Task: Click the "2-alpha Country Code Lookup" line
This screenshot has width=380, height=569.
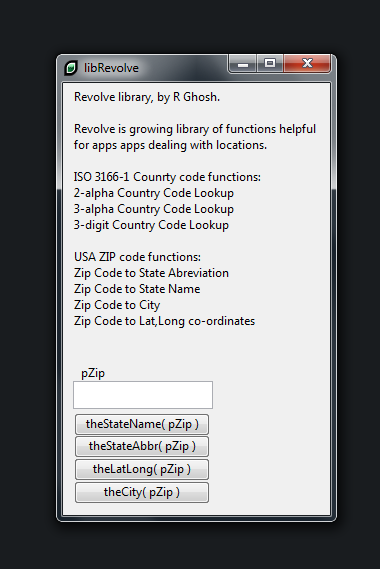Action: point(154,193)
